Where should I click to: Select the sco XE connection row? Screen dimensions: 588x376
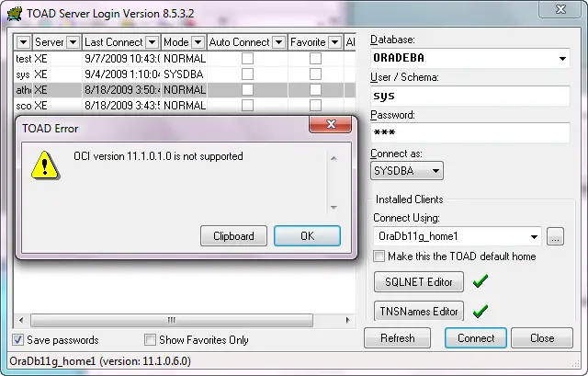[185, 106]
